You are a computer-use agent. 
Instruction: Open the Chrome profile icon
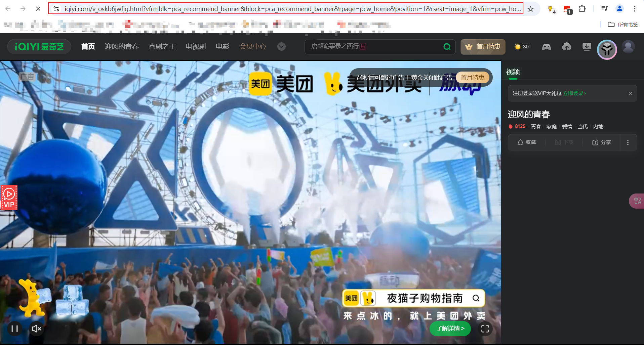tap(619, 9)
